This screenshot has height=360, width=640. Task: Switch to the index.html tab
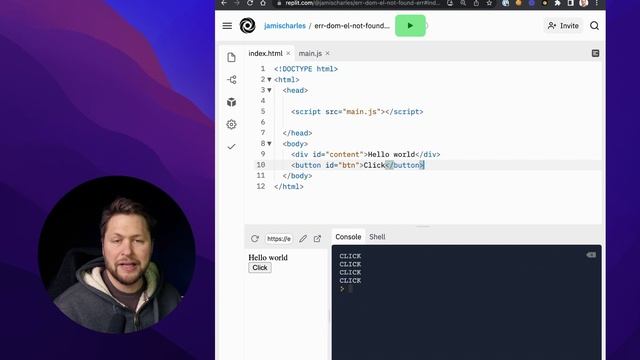[265, 53]
